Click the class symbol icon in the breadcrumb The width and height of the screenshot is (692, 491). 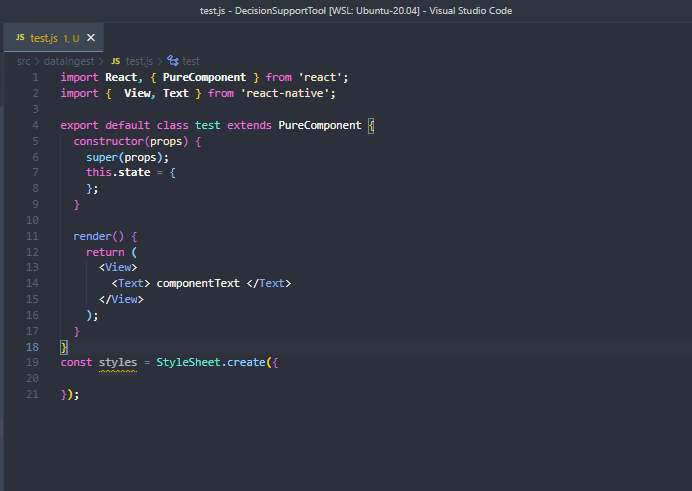(172, 61)
